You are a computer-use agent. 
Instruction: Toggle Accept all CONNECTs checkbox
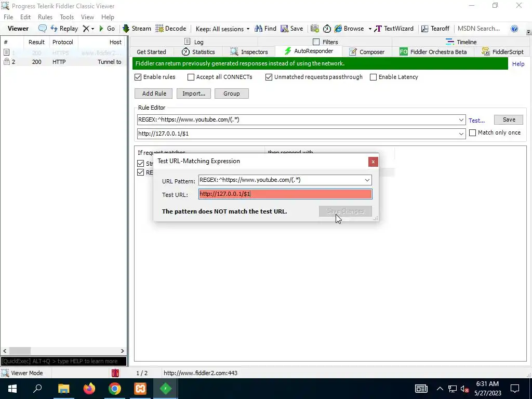click(191, 77)
